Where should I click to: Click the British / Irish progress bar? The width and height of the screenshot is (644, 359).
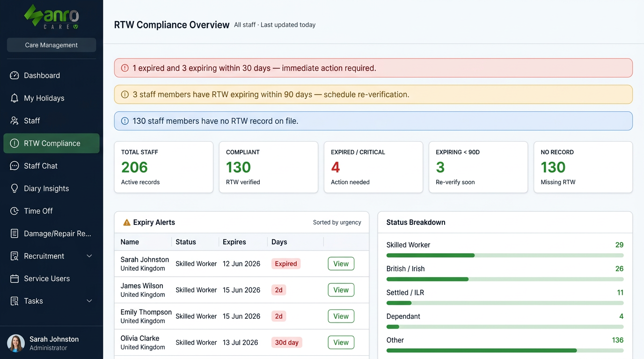tap(505, 280)
